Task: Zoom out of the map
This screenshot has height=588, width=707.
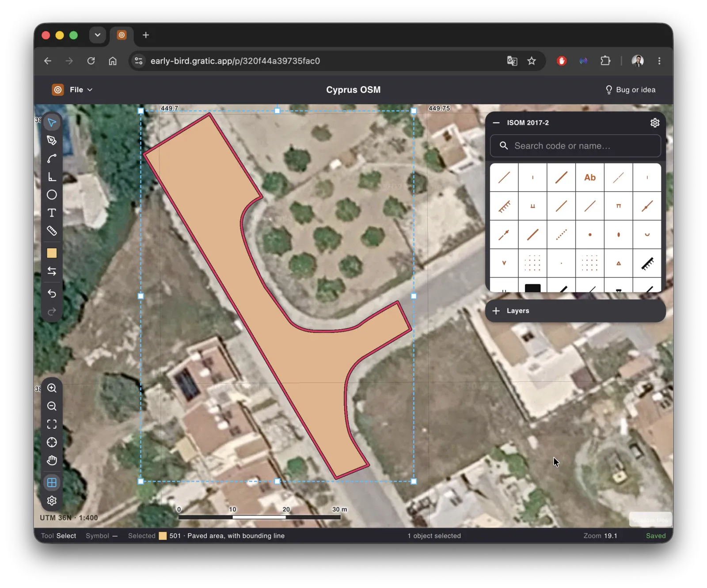Action: pyautogui.click(x=52, y=406)
